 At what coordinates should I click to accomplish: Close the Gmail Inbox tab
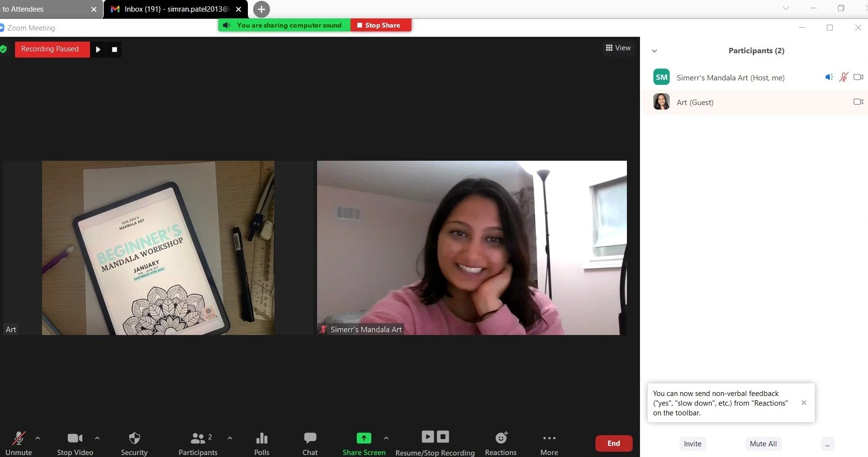pyautogui.click(x=238, y=9)
